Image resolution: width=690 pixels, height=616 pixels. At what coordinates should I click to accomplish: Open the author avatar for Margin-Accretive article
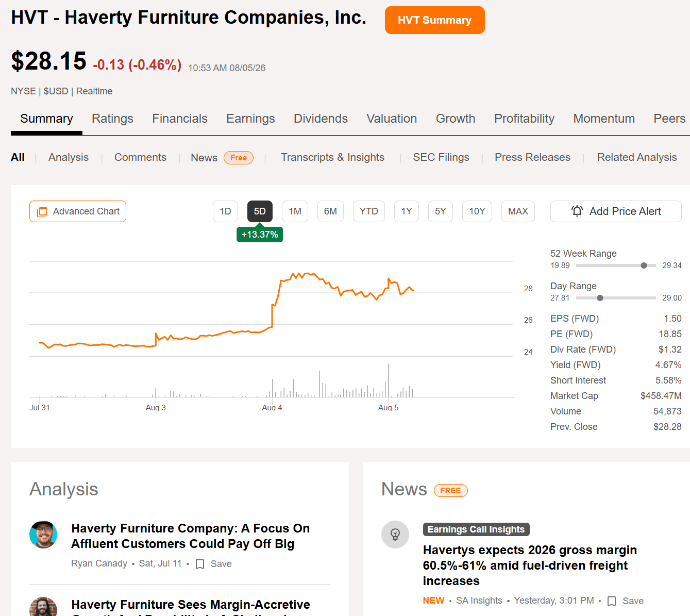pyautogui.click(x=43, y=607)
